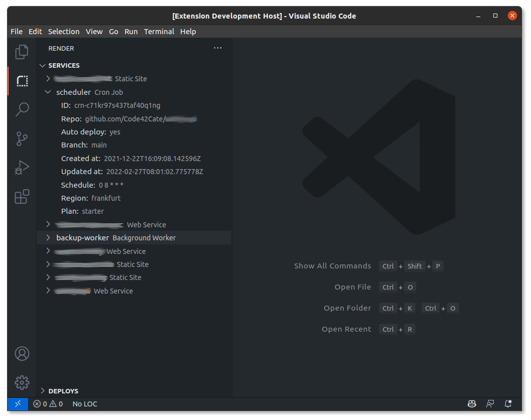Open the Explorer view in activity bar
Image resolution: width=531 pixels, height=420 pixels.
click(22, 52)
